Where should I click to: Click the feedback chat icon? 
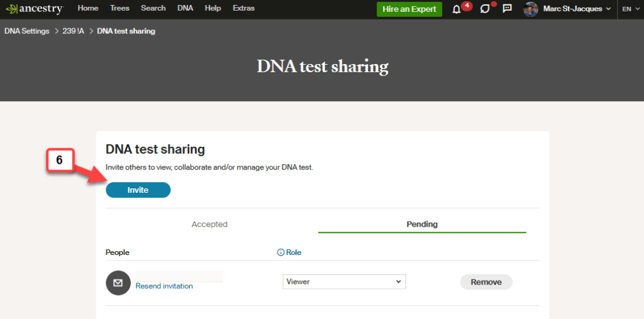[508, 9]
